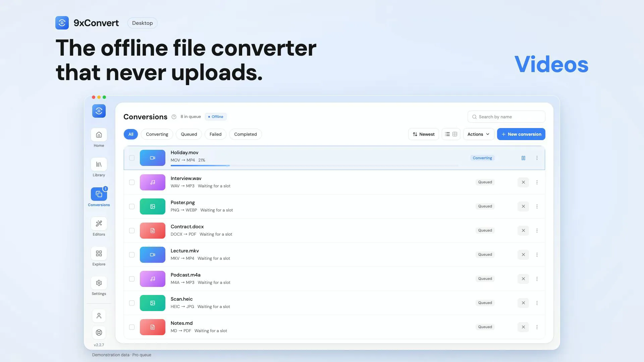
Task: Open the three-dot menu for Notes.md
Action: click(x=537, y=327)
